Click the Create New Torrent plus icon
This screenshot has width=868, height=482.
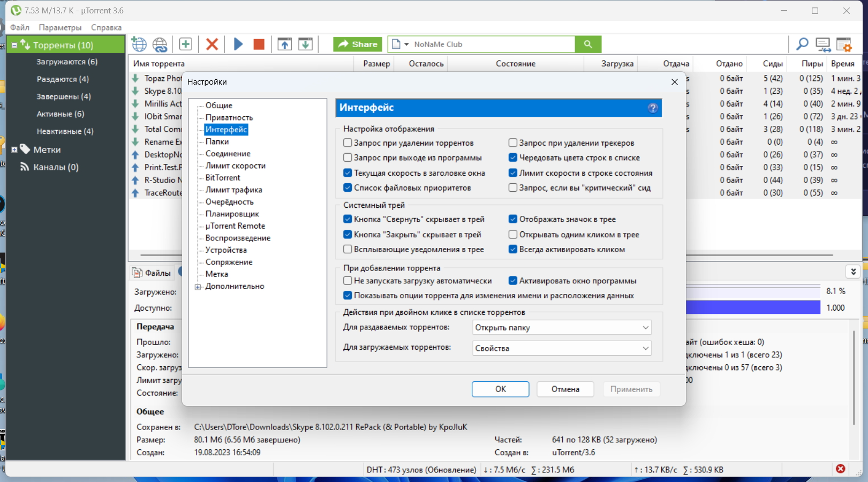coord(185,44)
